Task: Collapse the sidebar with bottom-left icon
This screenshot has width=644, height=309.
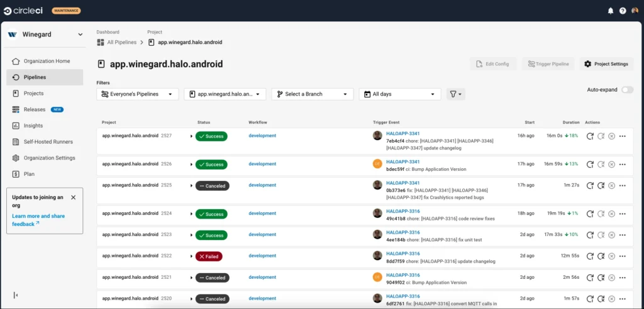Action: tap(16, 295)
